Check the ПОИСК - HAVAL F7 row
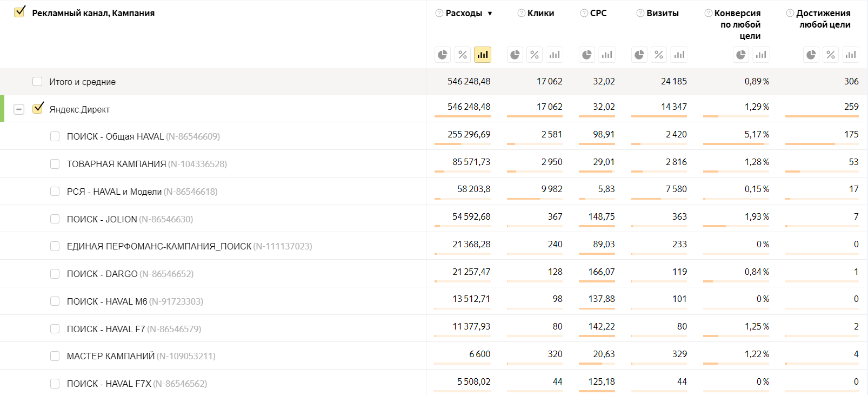Viewport: 868px width, 395px height. coord(55,329)
